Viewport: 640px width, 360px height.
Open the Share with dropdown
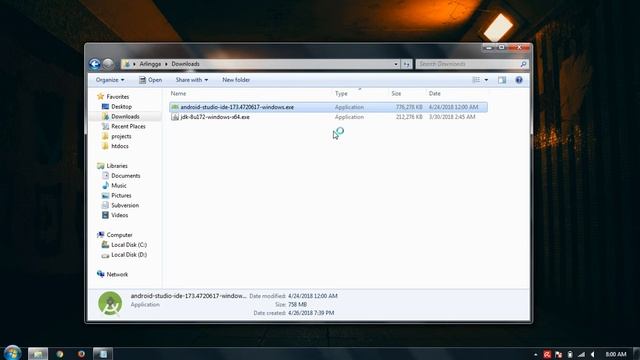[x=191, y=80]
